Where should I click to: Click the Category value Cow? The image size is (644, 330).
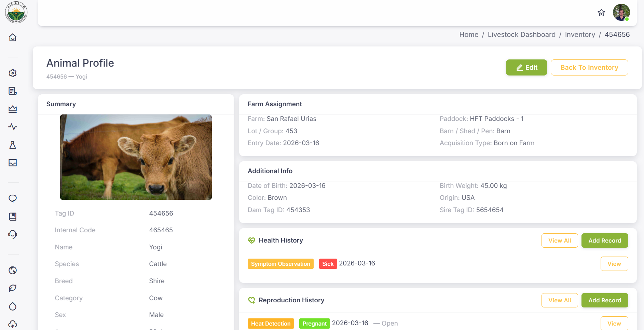155,298
